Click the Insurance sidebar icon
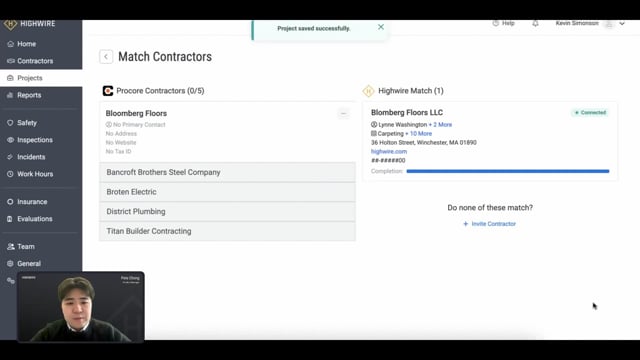The height and width of the screenshot is (360, 640). (x=10, y=202)
